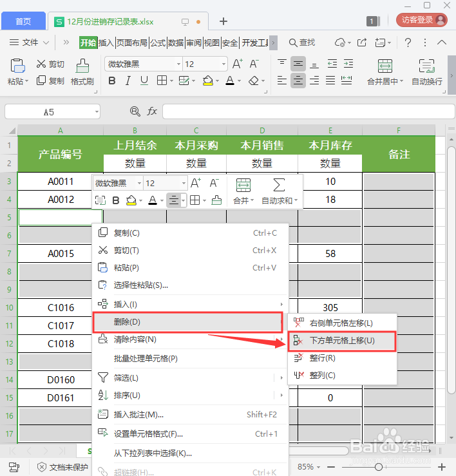Open the Name Box dropdown arrow
The image size is (456, 476).
(x=97, y=111)
